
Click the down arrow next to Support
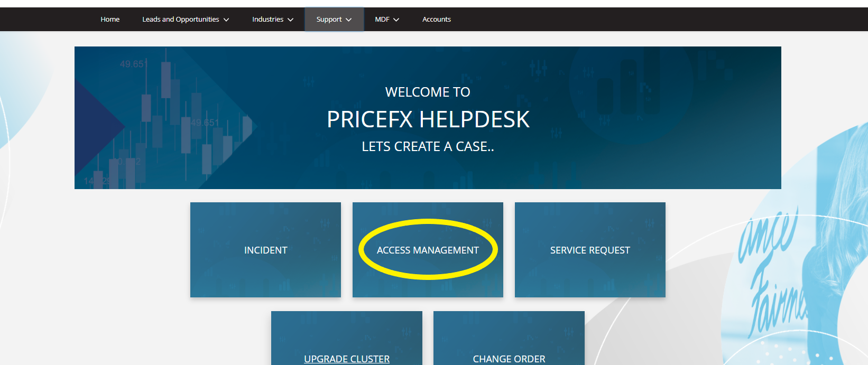tap(348, 20)
